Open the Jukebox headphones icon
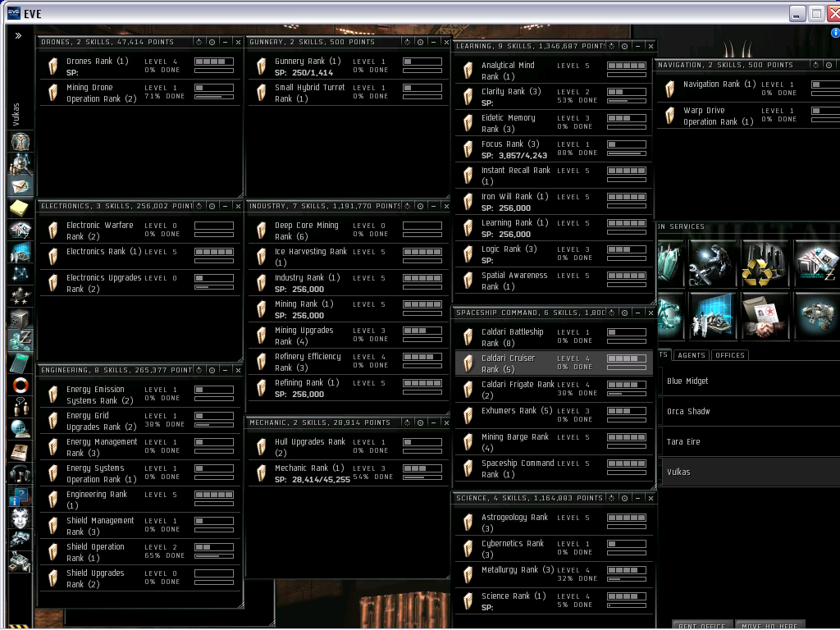 point(20,473)
